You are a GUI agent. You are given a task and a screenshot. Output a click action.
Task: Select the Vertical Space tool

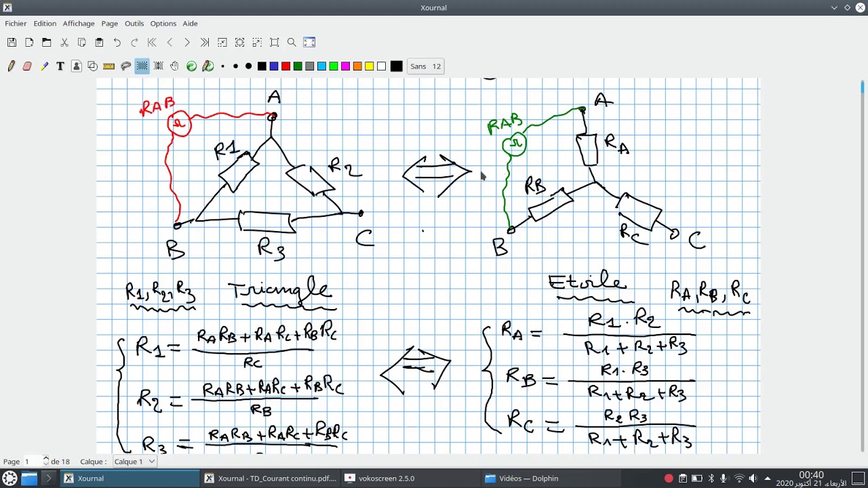(x=159, y=66)
